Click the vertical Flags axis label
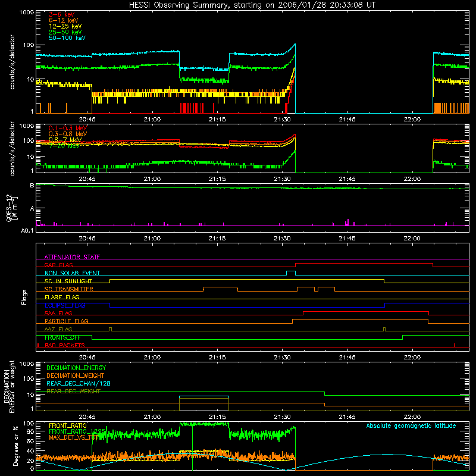This screenshot has width=476, height=476. [x=24, y=297]
